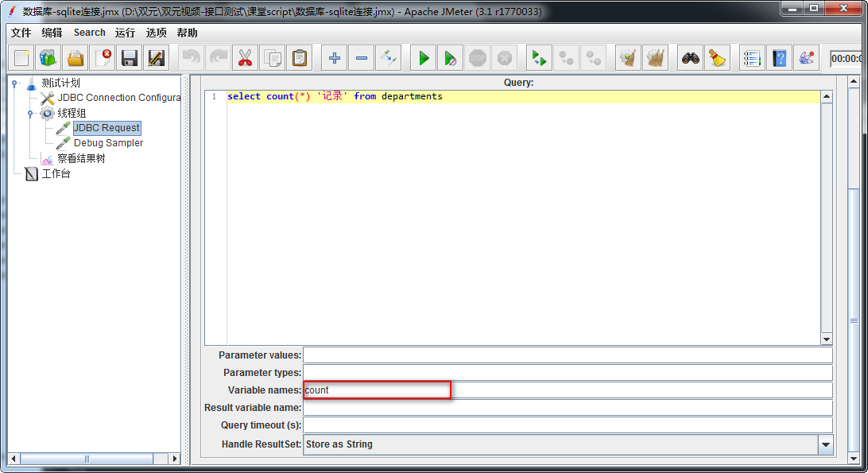The height and width of the screenshot is (473, 868).
Task: Cut the selection with scissors icon
Action: 246,58
